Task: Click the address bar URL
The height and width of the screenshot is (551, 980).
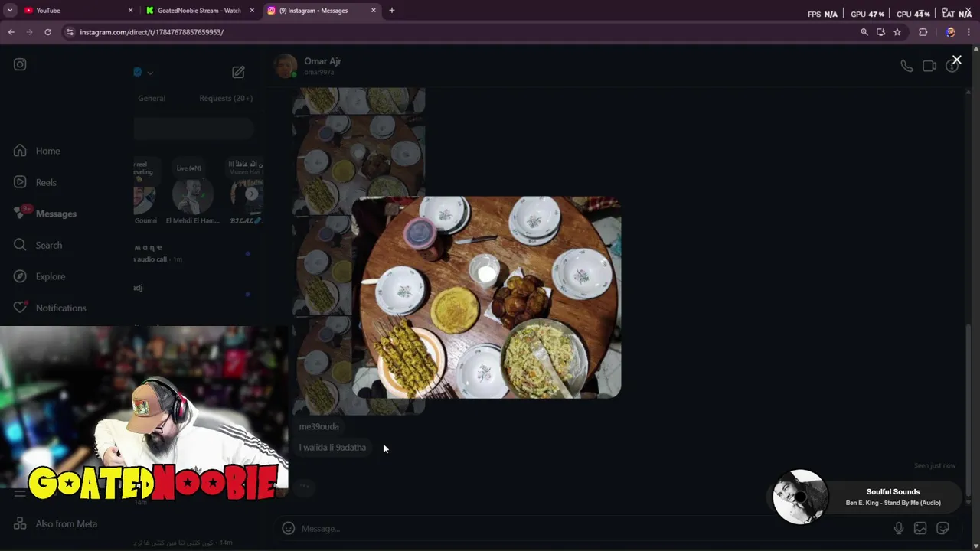Action: click(x=152, y=32)
